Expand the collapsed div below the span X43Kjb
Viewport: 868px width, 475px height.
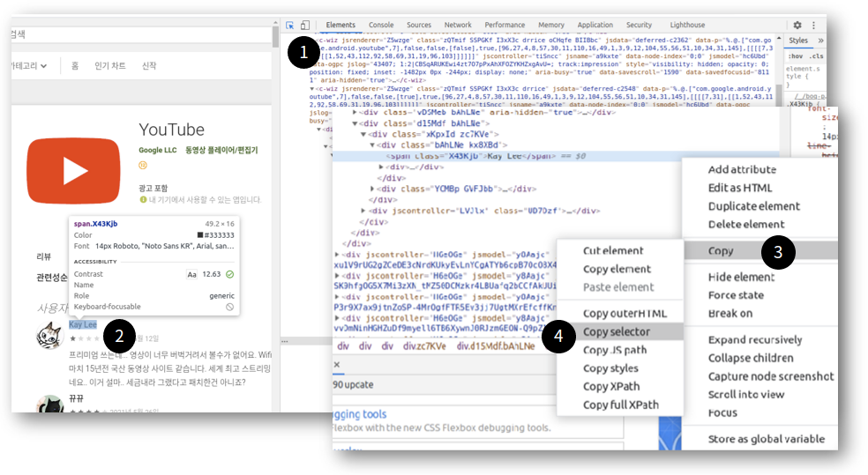[x=381, y=167]
